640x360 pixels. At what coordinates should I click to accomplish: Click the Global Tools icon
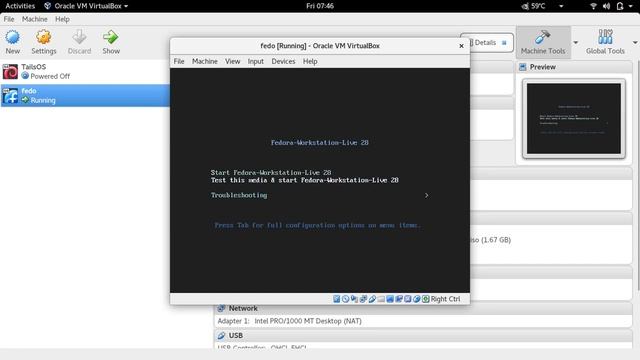605,37
